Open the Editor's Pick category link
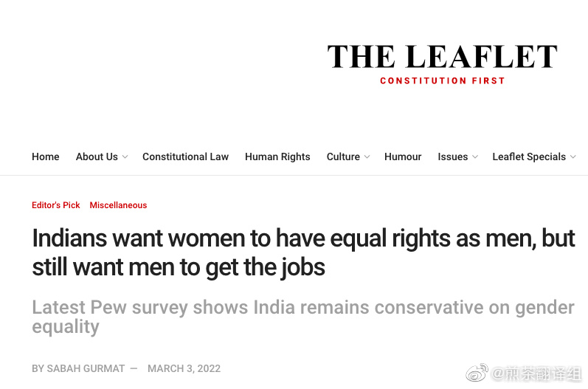This screenshot has width=588, height=389. (56, 205)
